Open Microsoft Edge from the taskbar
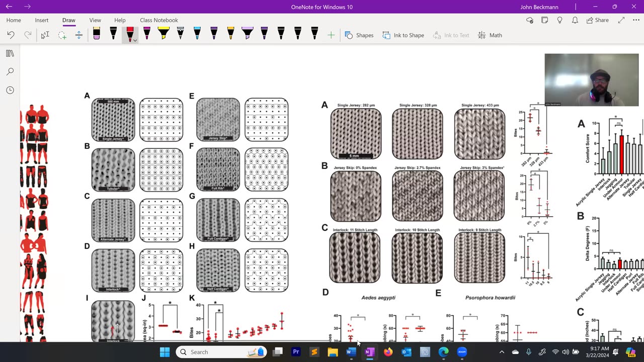The width and height of the screenshot is (644, 362). [443, 352]
